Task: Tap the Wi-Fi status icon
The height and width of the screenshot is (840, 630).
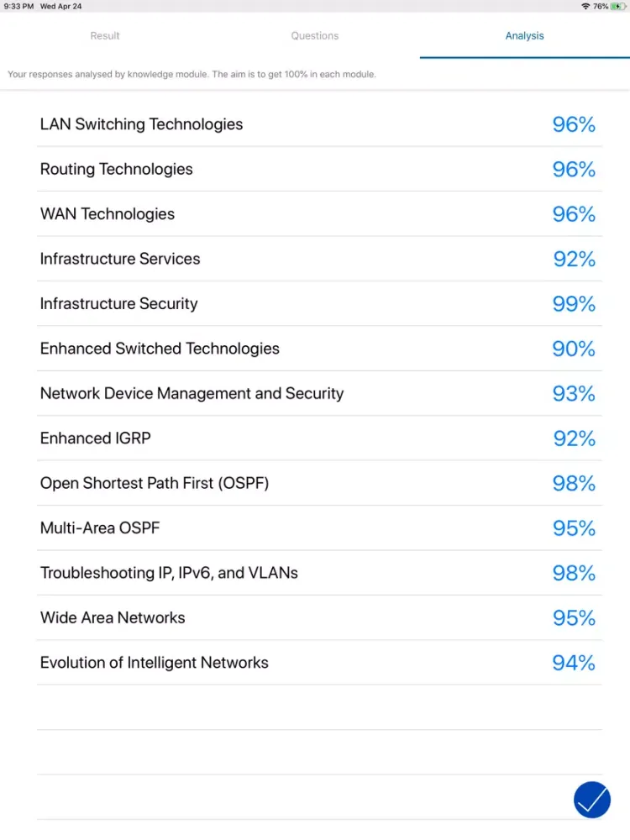Action: 585,6
